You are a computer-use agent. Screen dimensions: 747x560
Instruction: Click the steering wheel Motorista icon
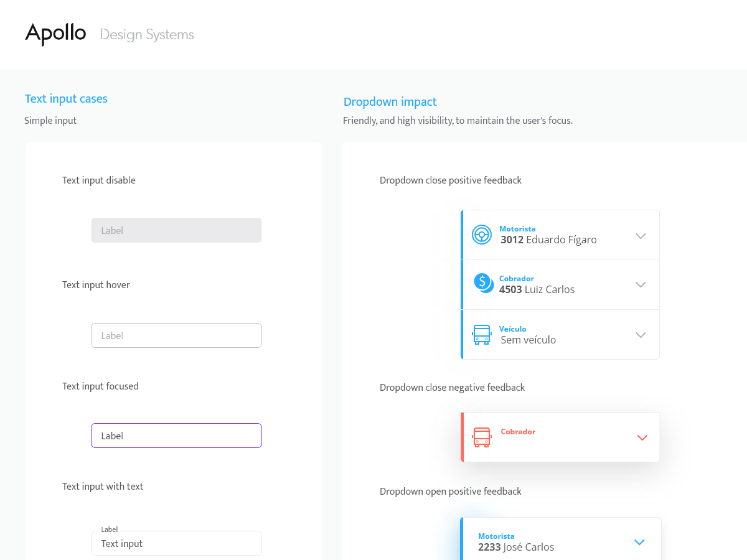point(481,235)
